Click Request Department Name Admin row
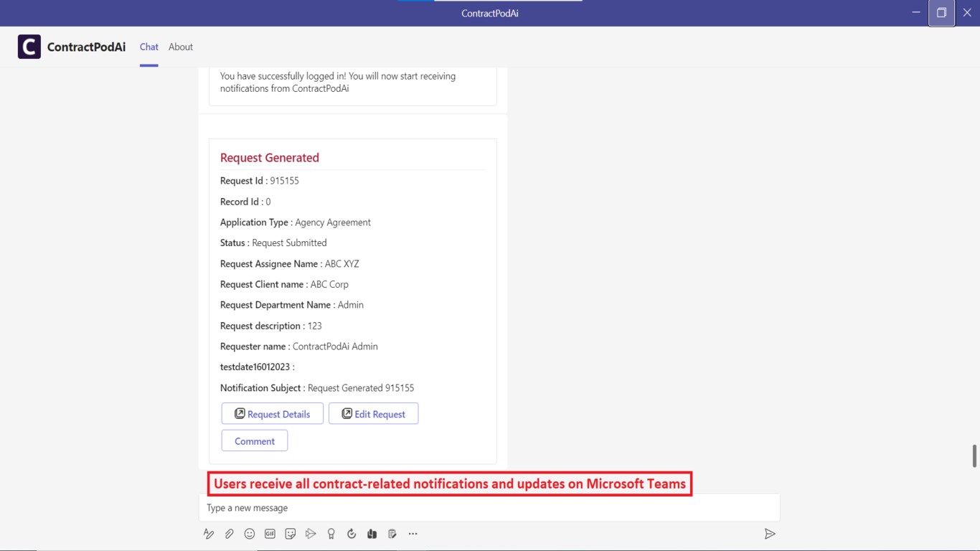 (292, 305)
